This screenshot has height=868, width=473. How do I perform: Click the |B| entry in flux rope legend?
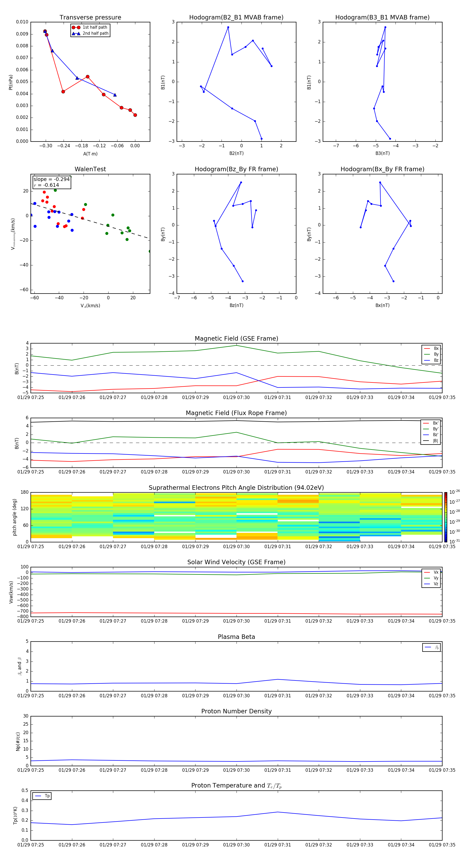click(431, 441)
